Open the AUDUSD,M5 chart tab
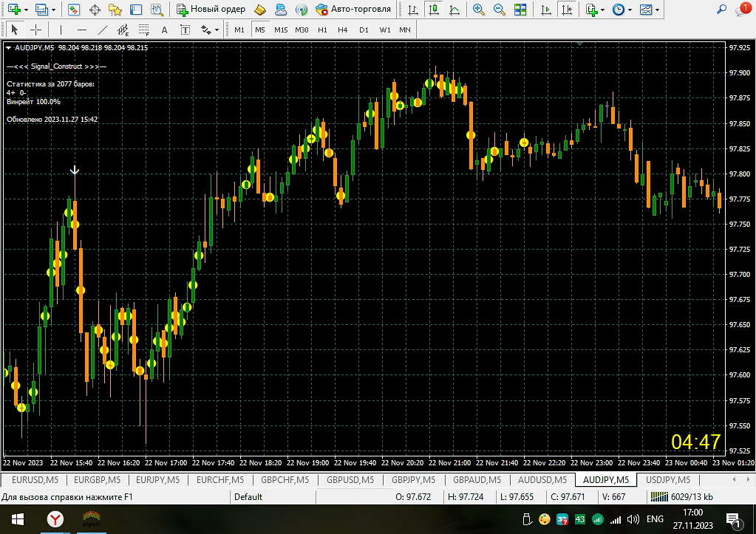The height and width of the screenshot is (534, 756). click(542, 480)
